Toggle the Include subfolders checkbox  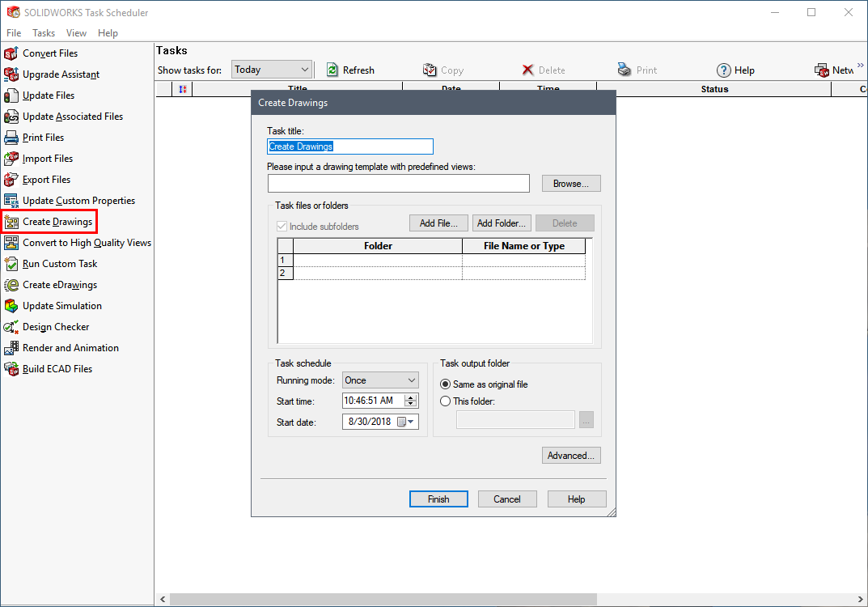point(282,227)
